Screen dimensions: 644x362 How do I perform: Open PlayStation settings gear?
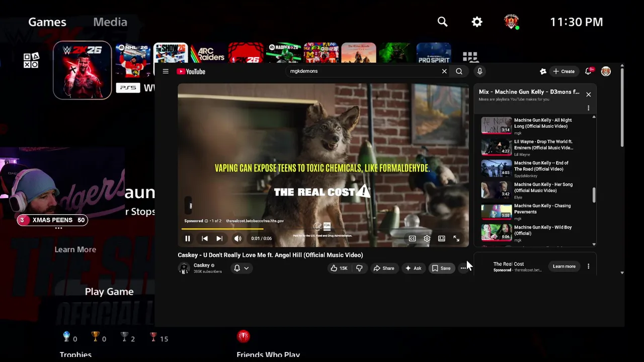477,22
